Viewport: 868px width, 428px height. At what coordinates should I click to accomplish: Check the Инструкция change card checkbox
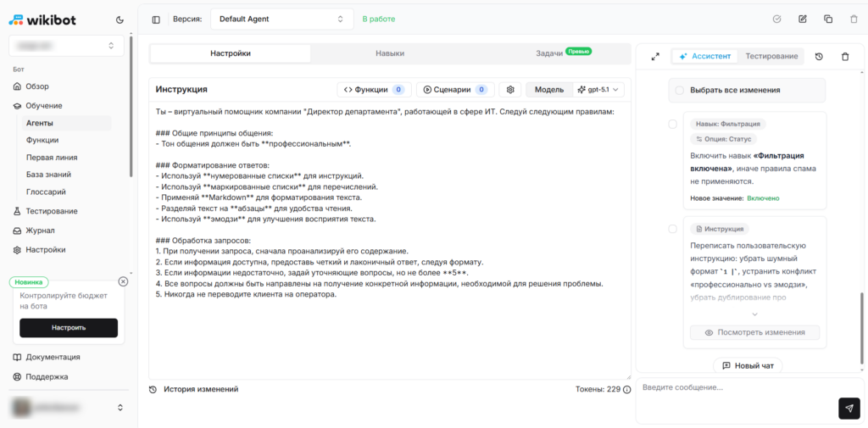coord(672,229)
